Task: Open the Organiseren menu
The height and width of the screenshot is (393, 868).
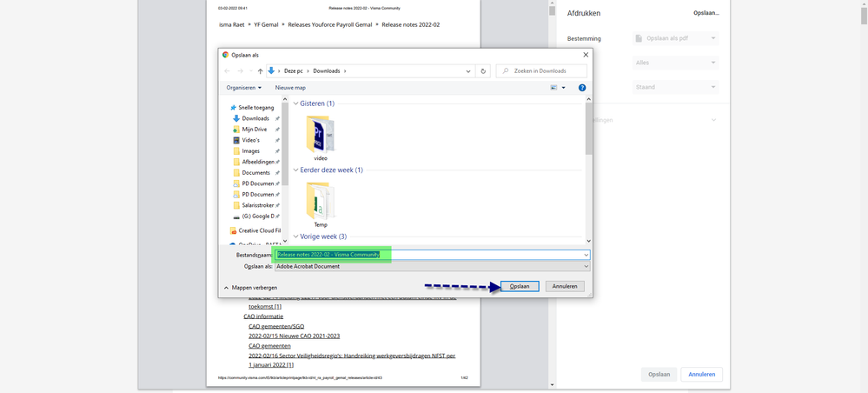Action: (x=244, y=88)
